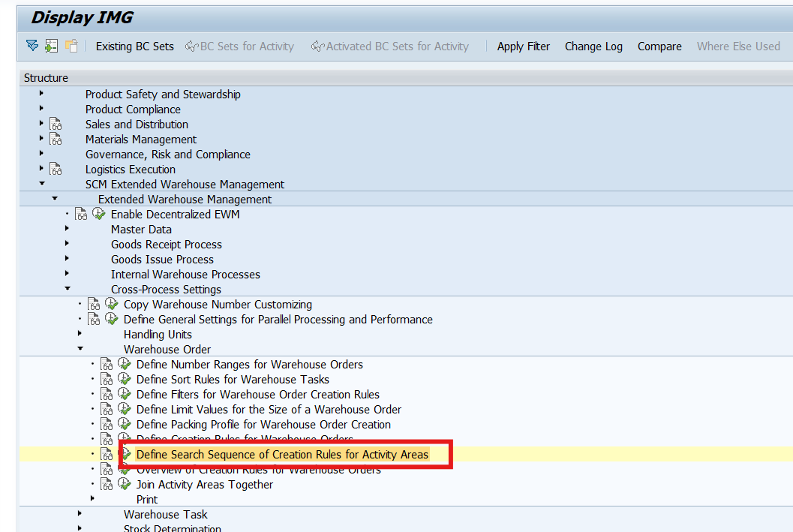Execute Define Packing Profile for Warehouse Order Creation icon
The image size is (793, 532).
tap(124, 424)
